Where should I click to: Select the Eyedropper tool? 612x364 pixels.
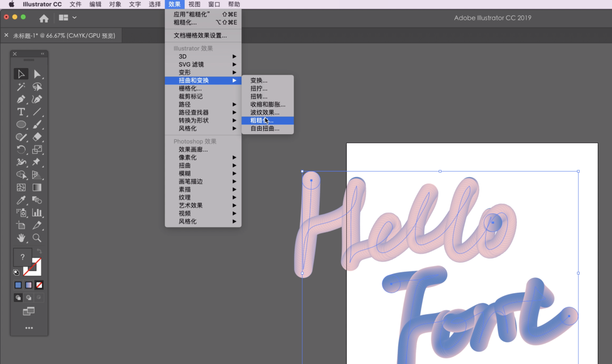21,200
